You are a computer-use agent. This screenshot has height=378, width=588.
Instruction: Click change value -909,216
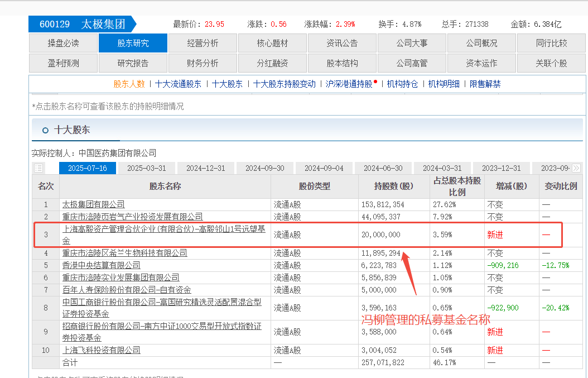pyautogui.click(x=503, y=265)
